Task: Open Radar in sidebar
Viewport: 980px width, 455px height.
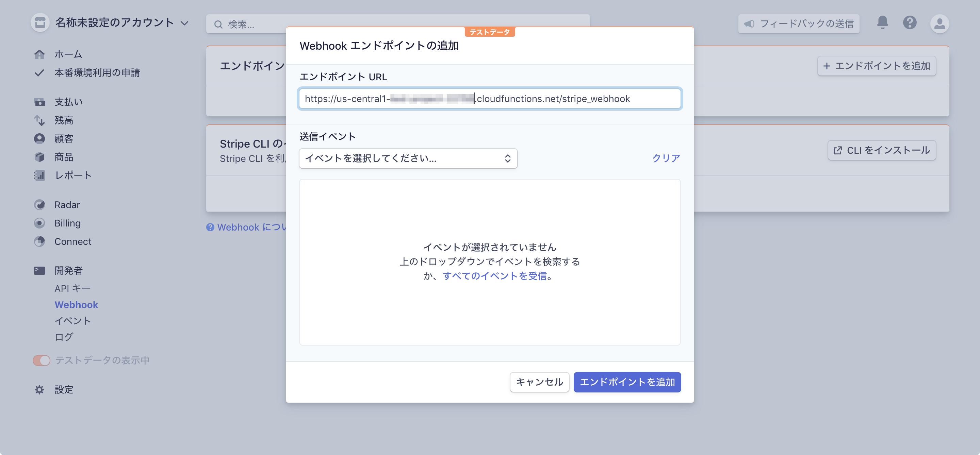Action: [x=67, y=204]
